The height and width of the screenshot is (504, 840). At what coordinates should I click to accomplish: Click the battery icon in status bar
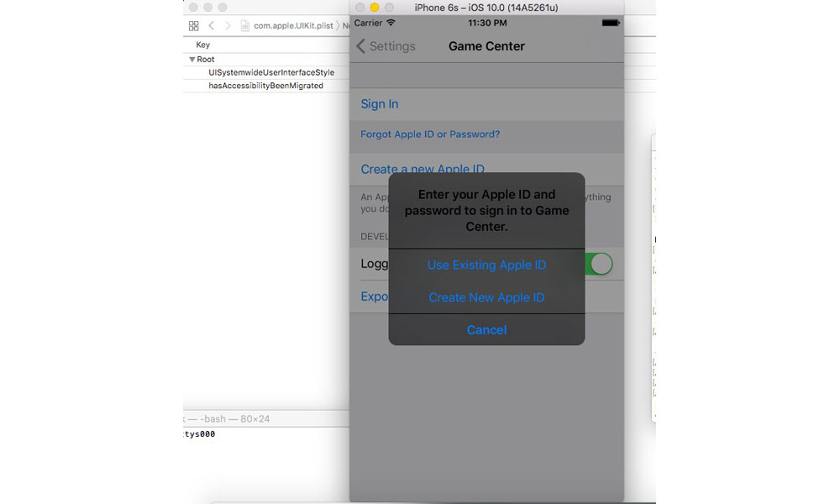(610, 23)
